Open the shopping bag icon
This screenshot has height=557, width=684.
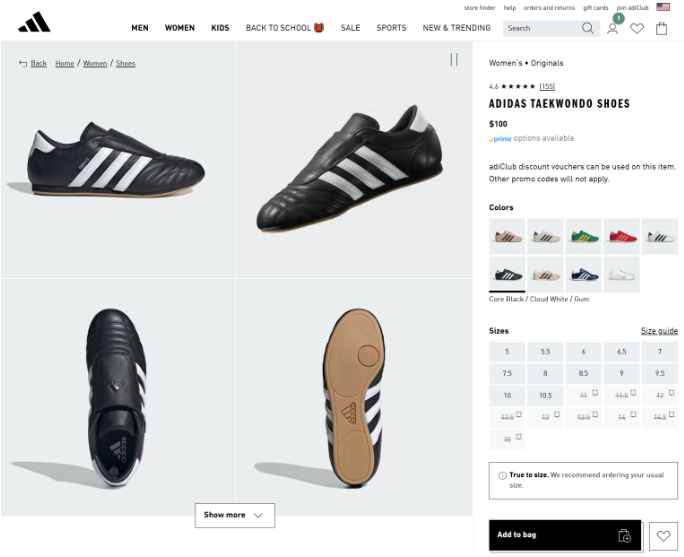click(x=661, y=28)
